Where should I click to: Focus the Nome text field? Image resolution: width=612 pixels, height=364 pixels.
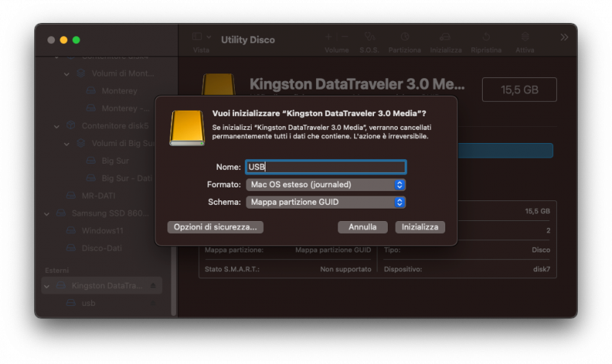(x=326, y=167)
